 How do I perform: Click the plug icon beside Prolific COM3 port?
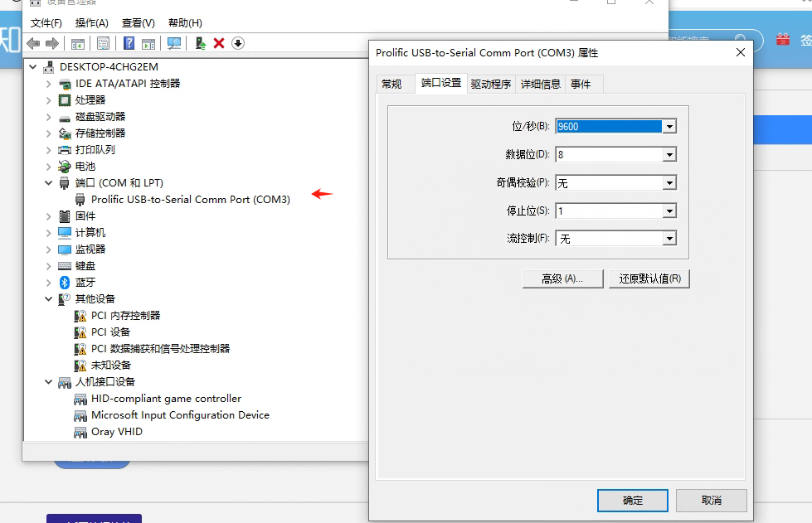(x=80, y=200)
